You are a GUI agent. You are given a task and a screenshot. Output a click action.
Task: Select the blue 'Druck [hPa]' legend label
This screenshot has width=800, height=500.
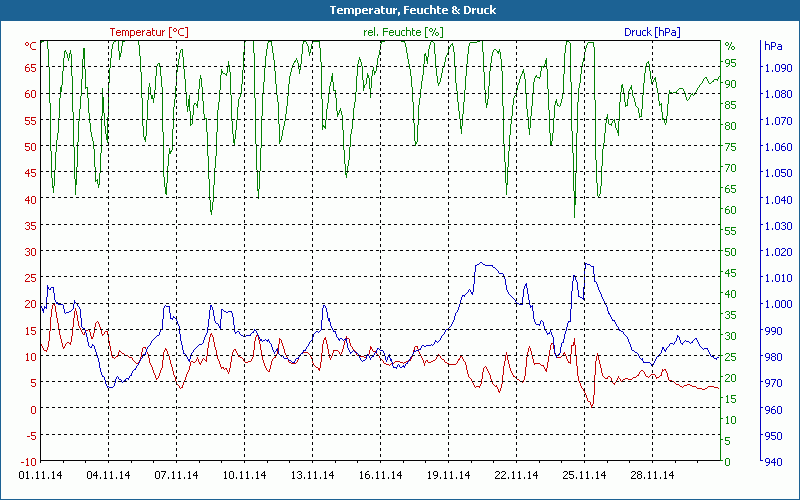point(652,32)
